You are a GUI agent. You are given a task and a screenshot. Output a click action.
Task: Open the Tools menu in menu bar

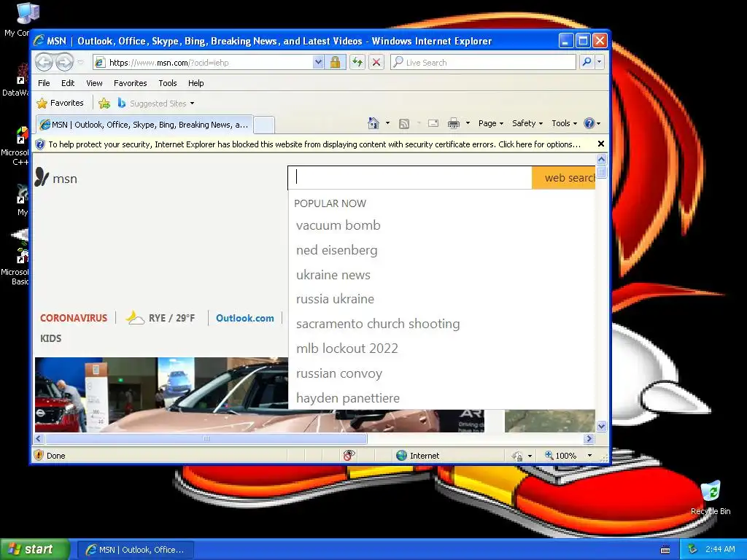click(x=168, y=83)
